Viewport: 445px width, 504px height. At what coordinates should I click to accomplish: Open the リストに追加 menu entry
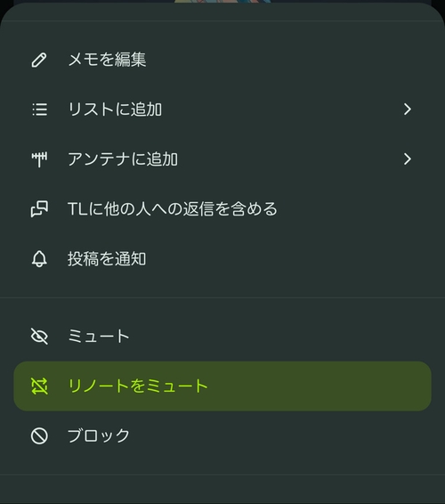222,110
